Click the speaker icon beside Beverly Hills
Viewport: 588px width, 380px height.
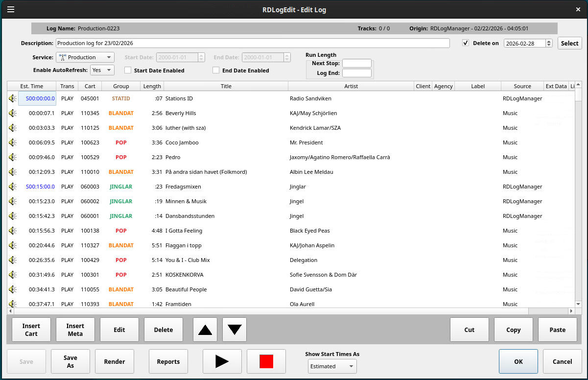tap(13, 113)
